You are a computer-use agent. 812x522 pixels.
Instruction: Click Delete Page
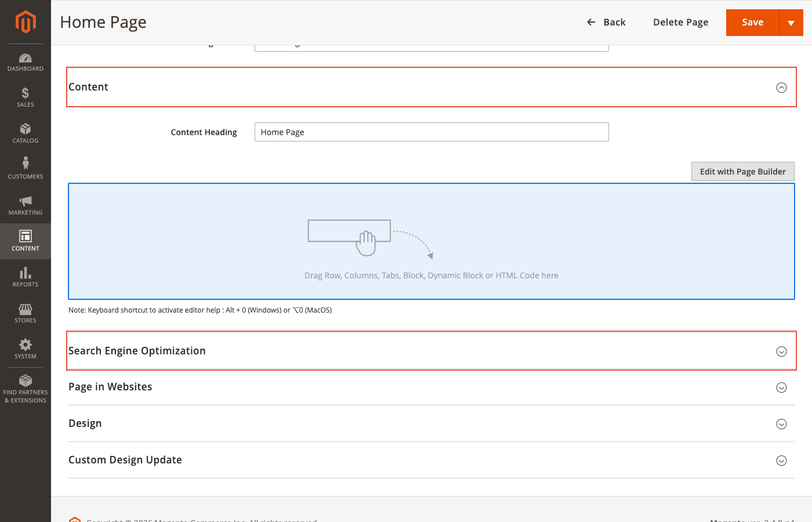[x=680, y=22]
